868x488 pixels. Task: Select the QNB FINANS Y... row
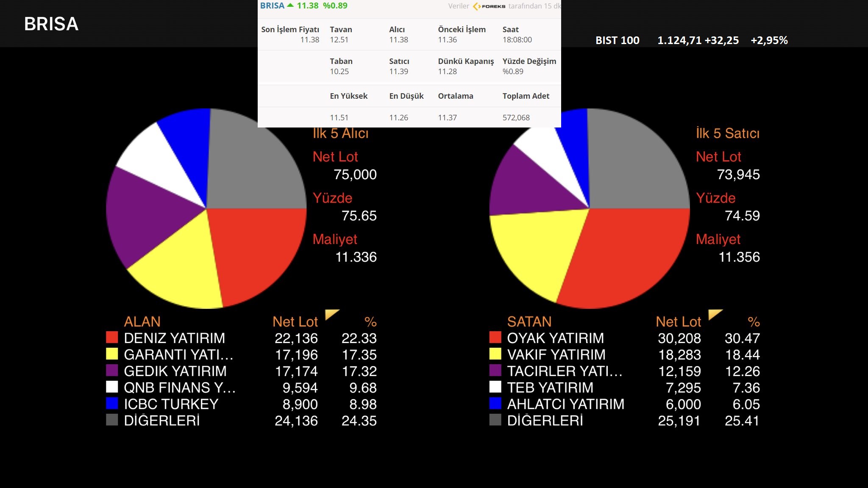pos(242,388)
